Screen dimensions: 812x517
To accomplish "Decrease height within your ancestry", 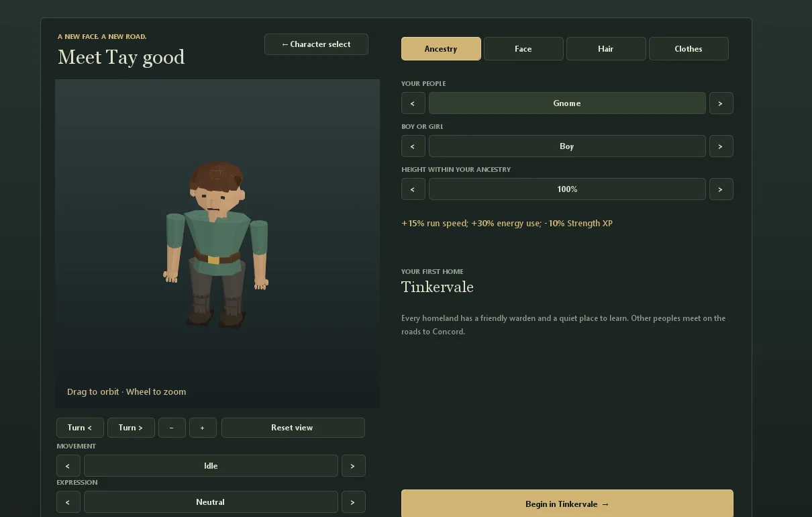I will [x=413, y=189].
